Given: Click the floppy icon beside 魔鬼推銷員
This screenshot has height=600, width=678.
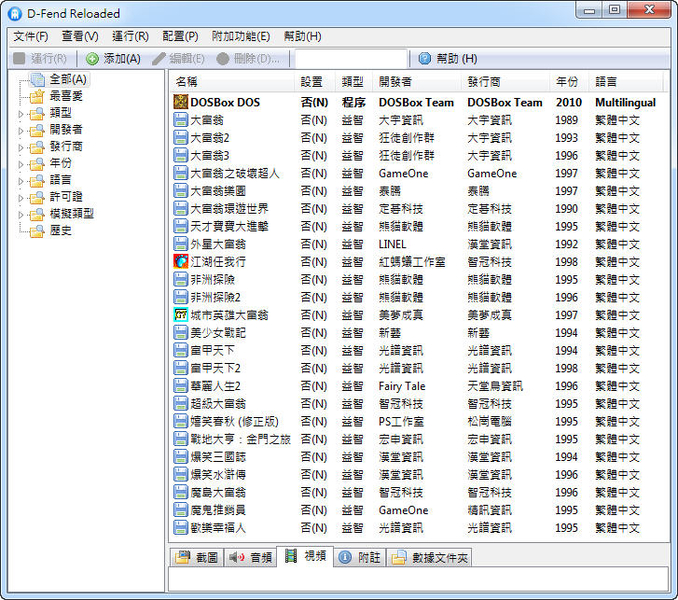Looking at the screenshot, I should (x=180, y=510).
